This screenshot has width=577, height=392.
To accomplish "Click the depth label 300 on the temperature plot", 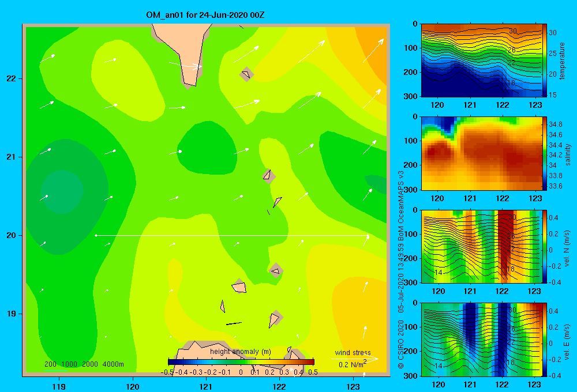I will (x=411, y=96).
